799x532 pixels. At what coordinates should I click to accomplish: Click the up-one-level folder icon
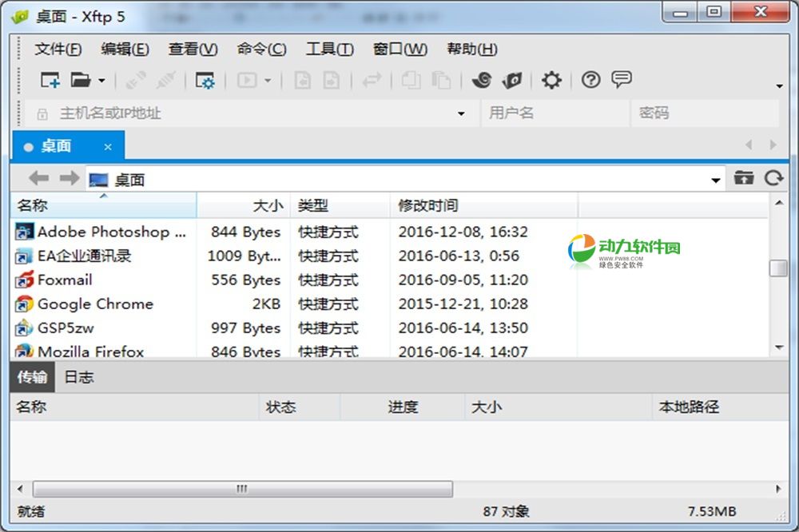click(x=744, y=178)
